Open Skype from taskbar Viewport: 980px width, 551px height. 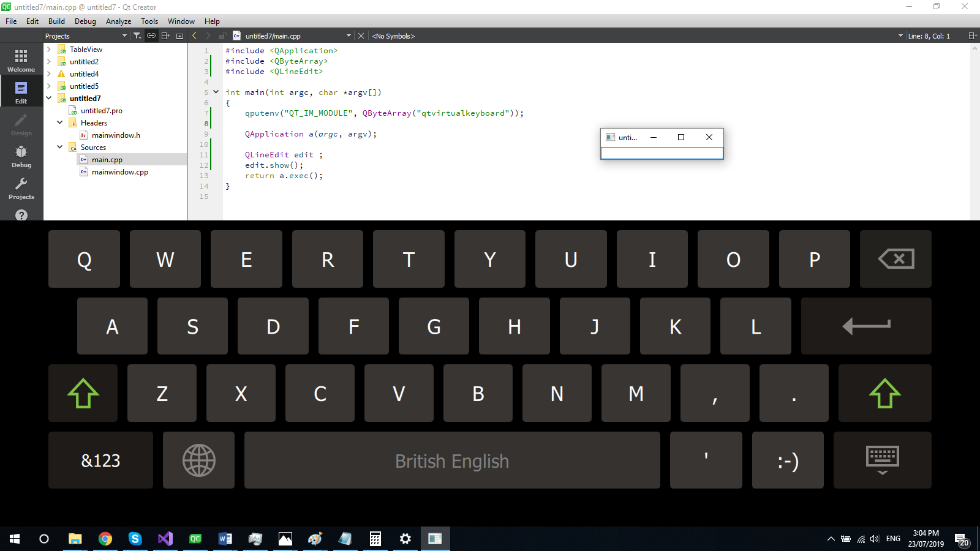pyautogui.click(x=135, y=539)
